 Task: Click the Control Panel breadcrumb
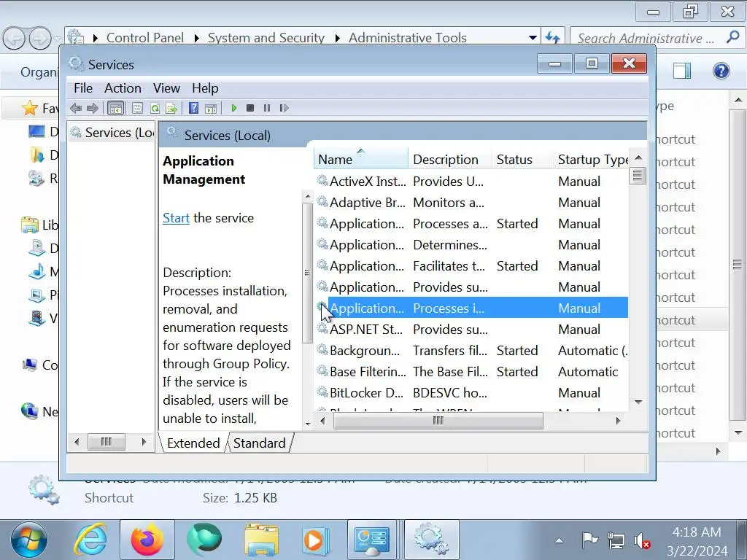tap(145, 38)
